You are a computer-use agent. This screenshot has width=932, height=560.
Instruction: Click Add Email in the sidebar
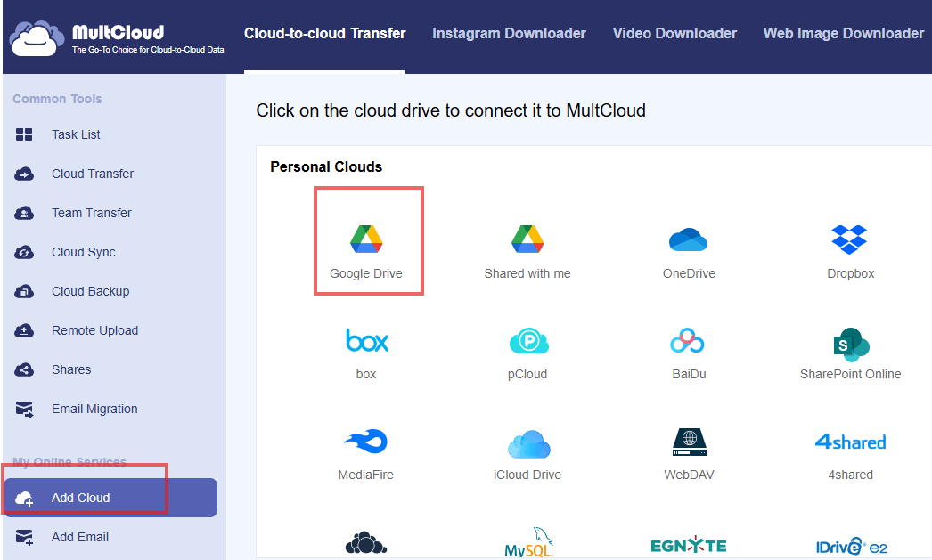click(x=80, y=537)
